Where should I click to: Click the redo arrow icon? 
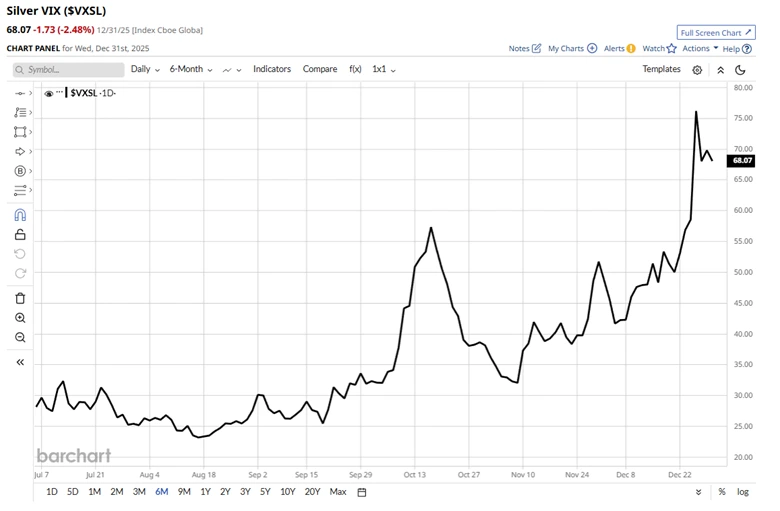(20, 273)
